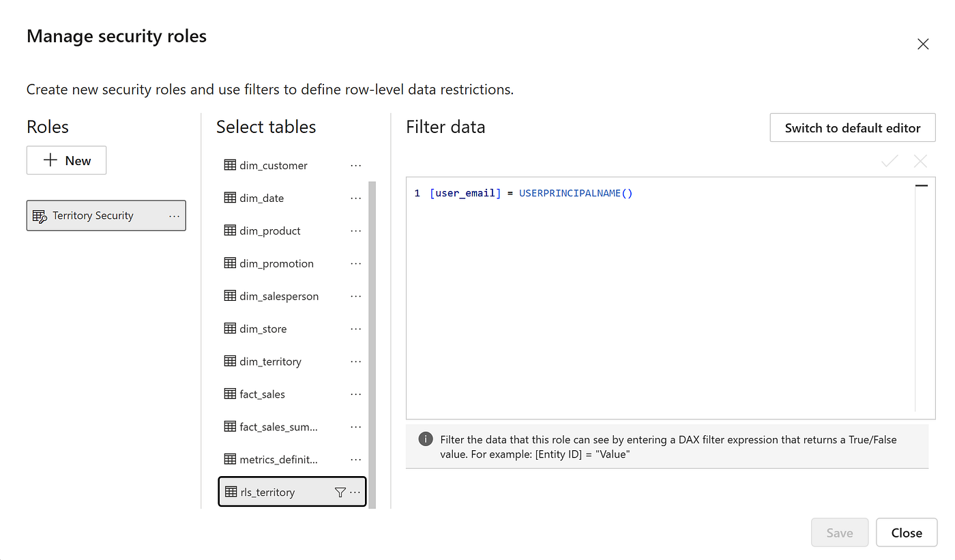Select the dim_salesperson table
Viewport: 955px width, 560px height.
click(x=279, y=296)
